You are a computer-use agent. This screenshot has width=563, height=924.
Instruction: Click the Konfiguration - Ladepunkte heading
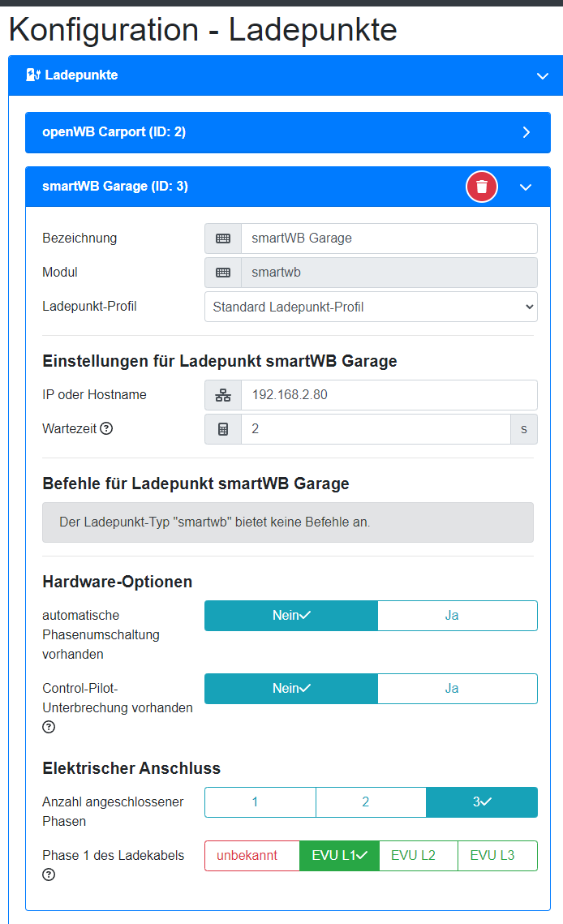coord(203,29)
